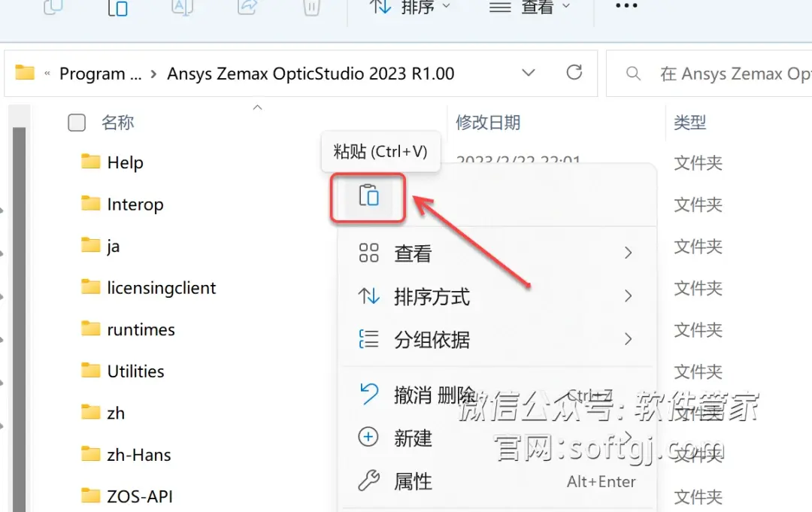
Task: Click the Copy icon in the toolbar
Action: click(53, 8)
